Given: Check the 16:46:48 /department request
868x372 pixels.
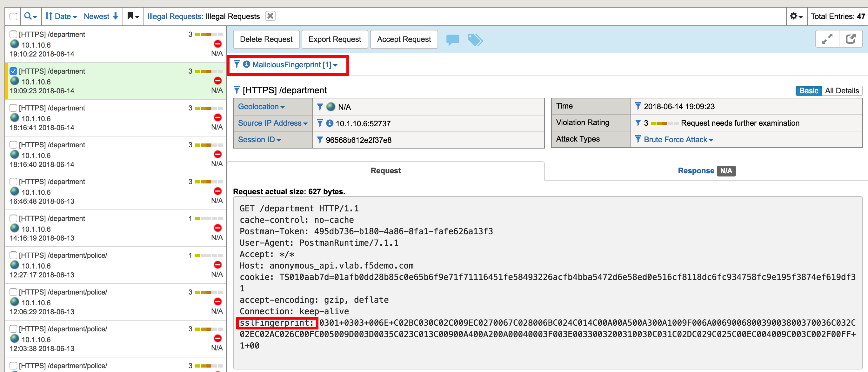Looking at the screenshot, I should coord(13,182).
